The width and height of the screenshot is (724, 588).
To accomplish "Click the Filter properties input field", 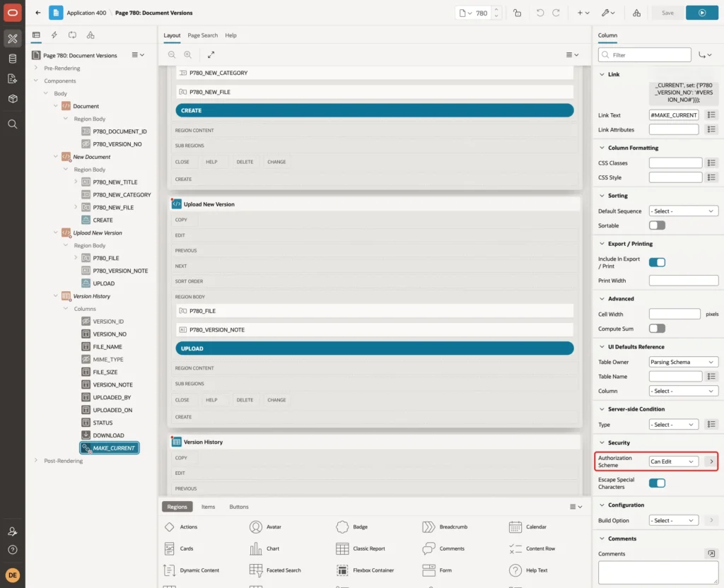I will click(x=644, y=54).
